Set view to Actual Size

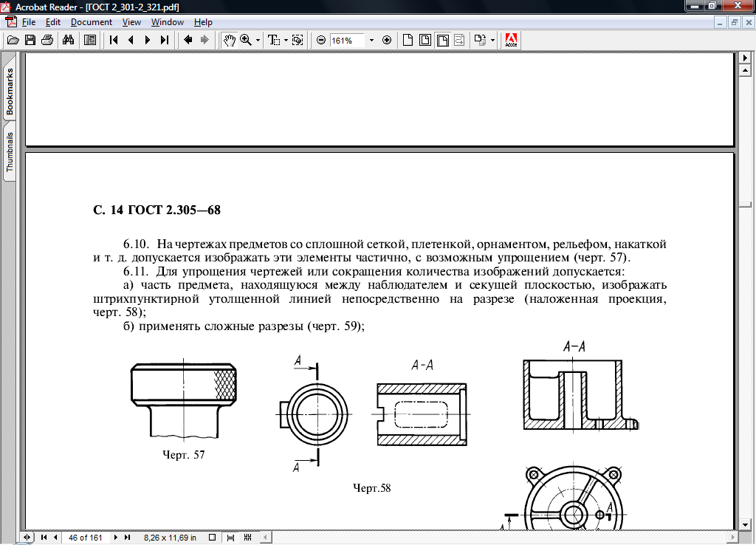408,40
